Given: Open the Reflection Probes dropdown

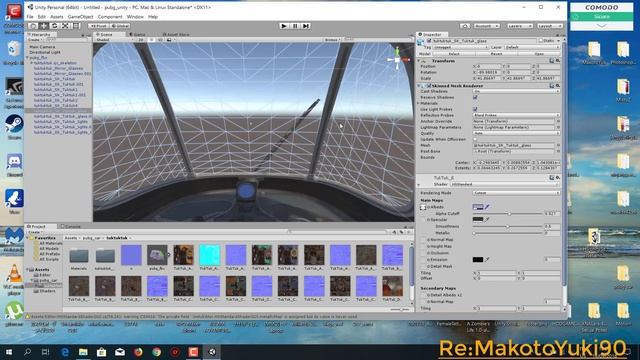Looking at the screenshot, I should [516, 115].
